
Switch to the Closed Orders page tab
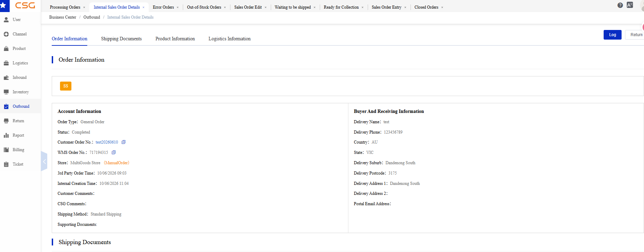click(426, 7)
